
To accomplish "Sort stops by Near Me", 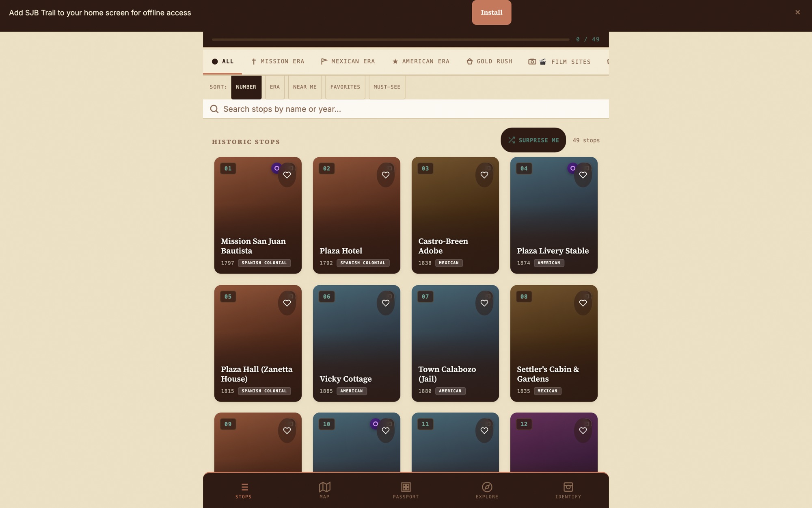I will tap(305, 87).
